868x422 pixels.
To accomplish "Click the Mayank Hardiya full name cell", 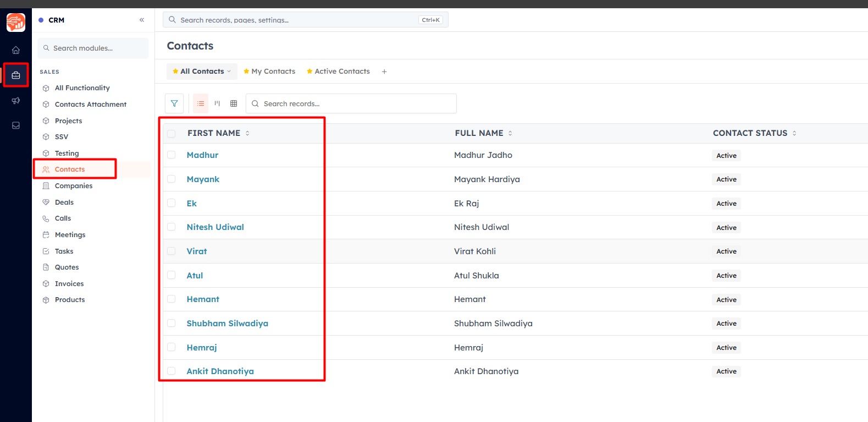I will click(x=487, y=179).
